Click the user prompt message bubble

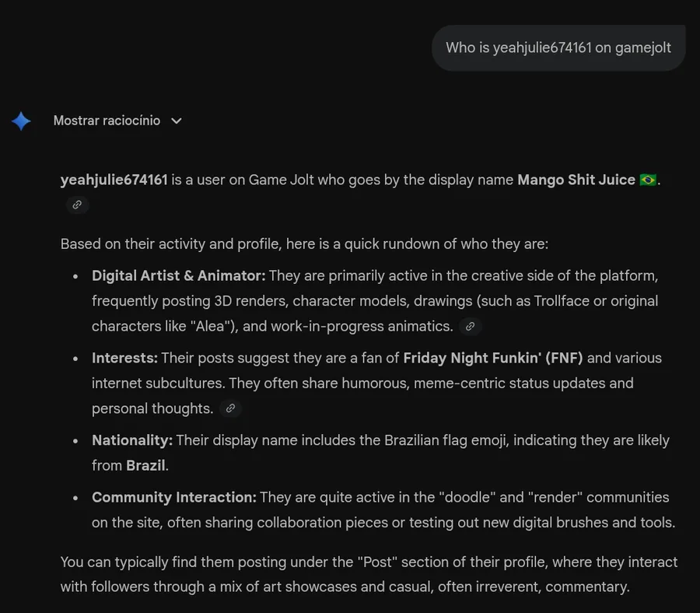[x=558, y=48]
